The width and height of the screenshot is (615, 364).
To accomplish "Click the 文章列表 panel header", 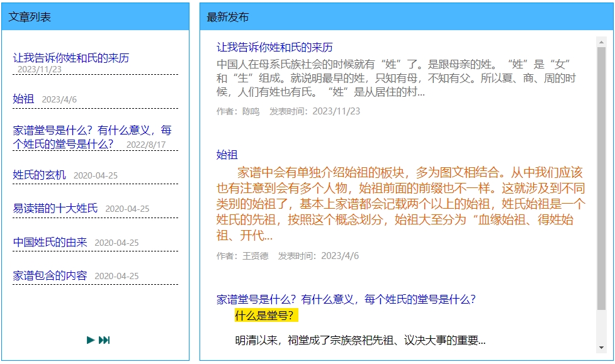I will pos(95,17).
